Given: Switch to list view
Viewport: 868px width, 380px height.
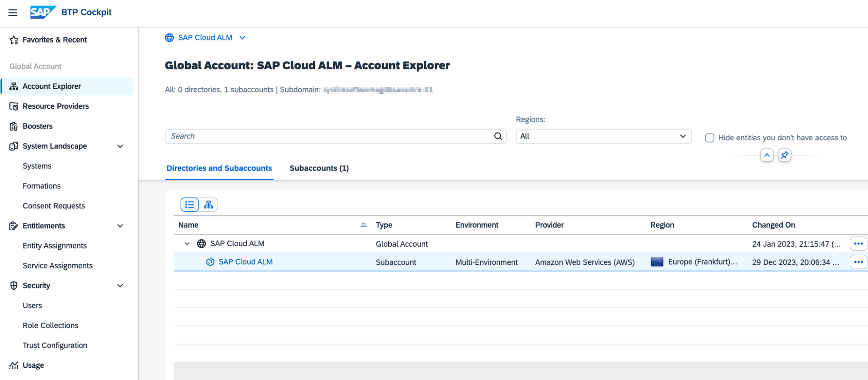Looking at the screenshot, I should (x=190, y=205).
